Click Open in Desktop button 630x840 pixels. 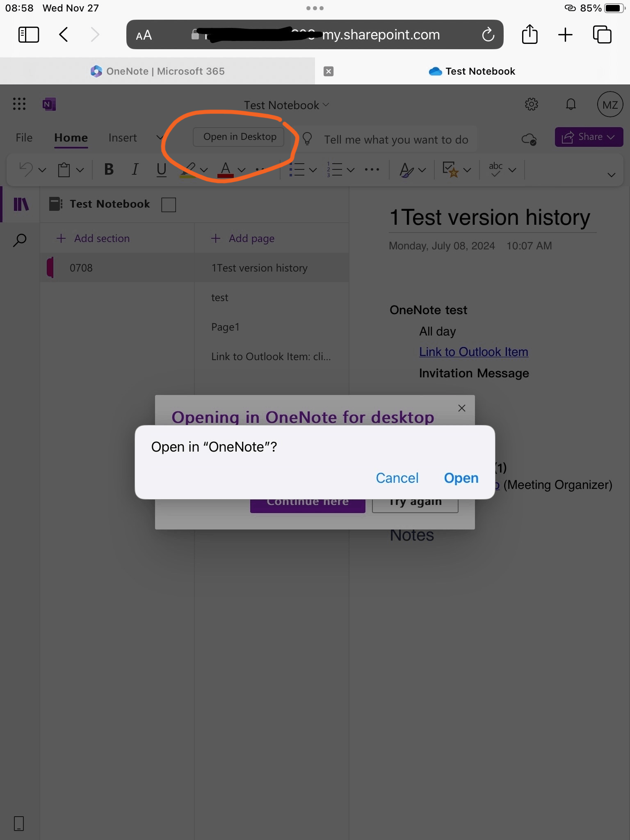[240, 137]
